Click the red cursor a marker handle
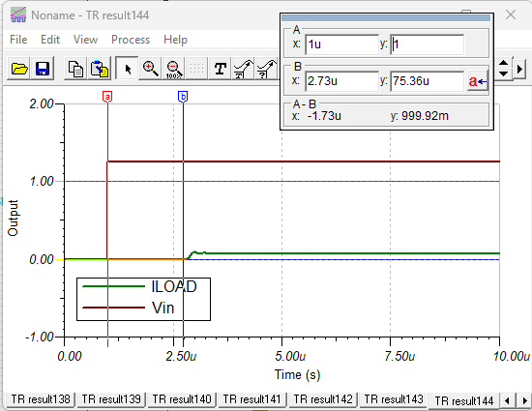Screen dimensions: 532x411 click(107, 97)
